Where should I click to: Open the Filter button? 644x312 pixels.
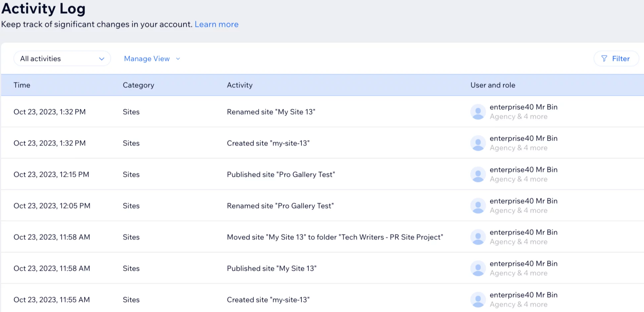(616, 59)
